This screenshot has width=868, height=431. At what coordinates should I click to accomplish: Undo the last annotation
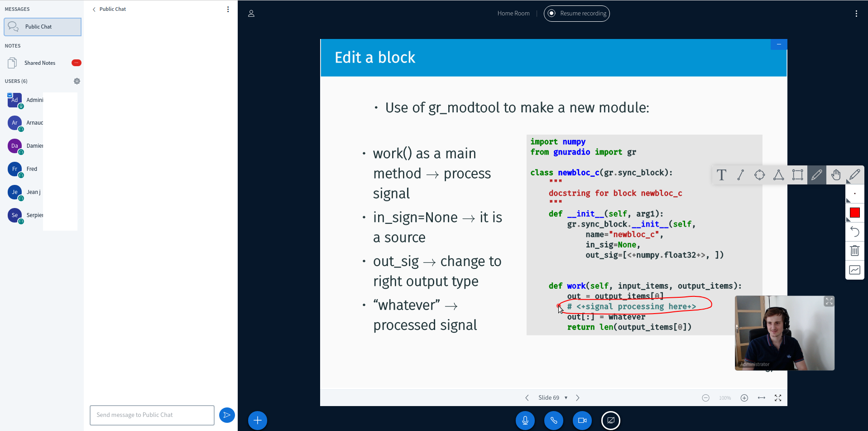click(x=855, y=232)
